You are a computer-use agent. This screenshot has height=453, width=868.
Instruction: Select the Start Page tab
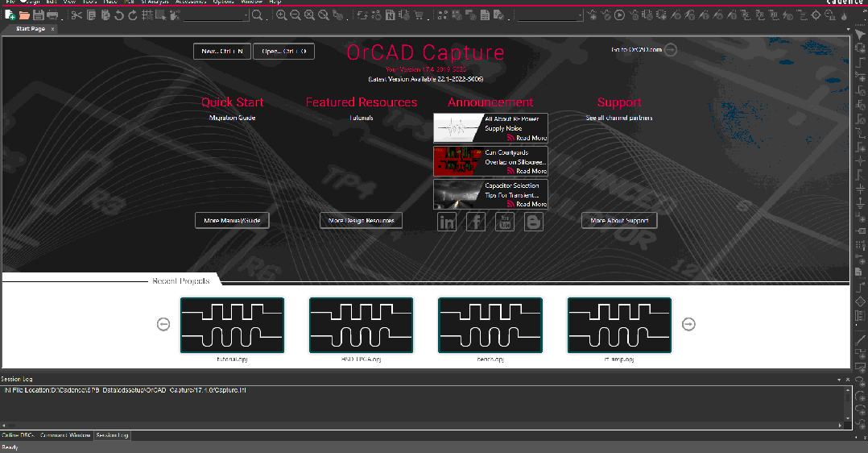click(x=31, y=29)
